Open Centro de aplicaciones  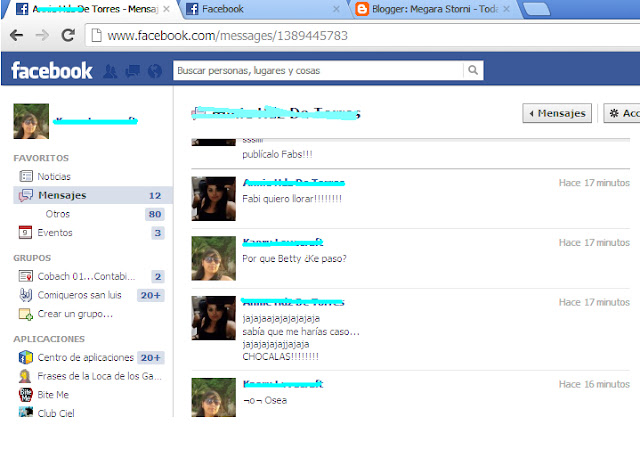[85, 358]
